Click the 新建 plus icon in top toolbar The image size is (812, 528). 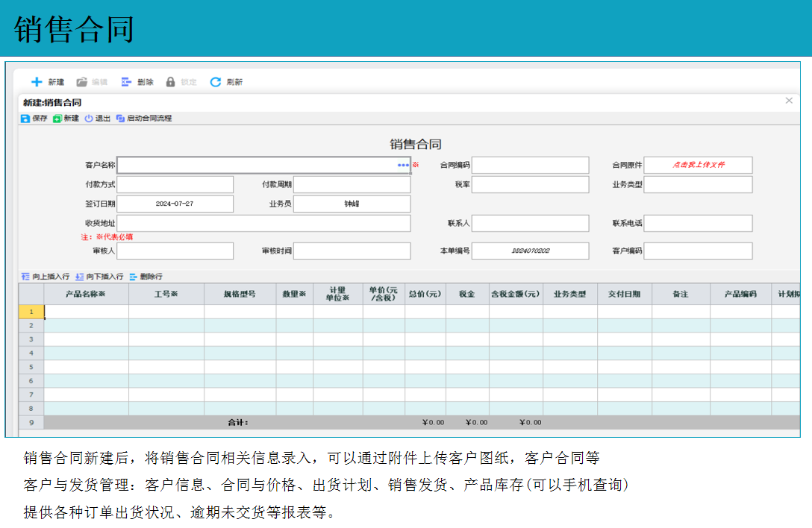pyautogui.click(x=37, y=82)
